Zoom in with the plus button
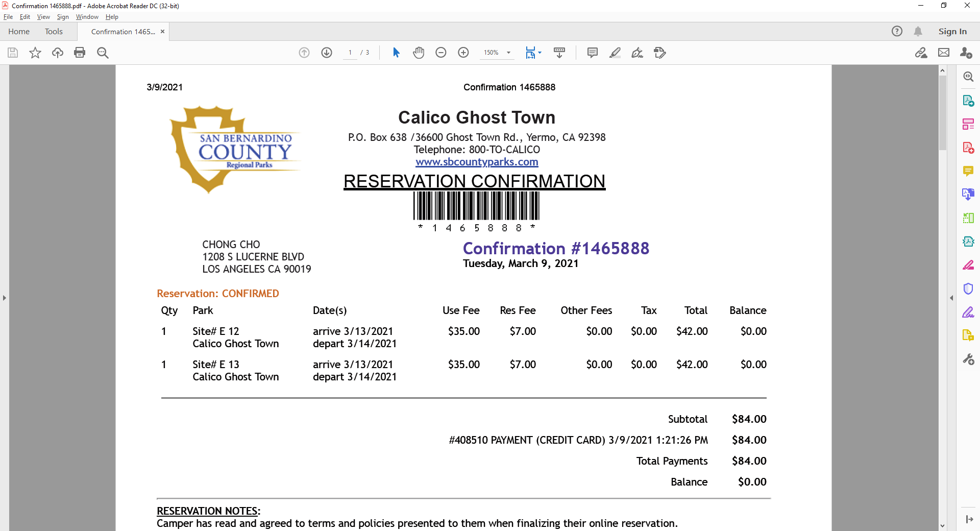980x531 pixels. [x=463, y=53]
